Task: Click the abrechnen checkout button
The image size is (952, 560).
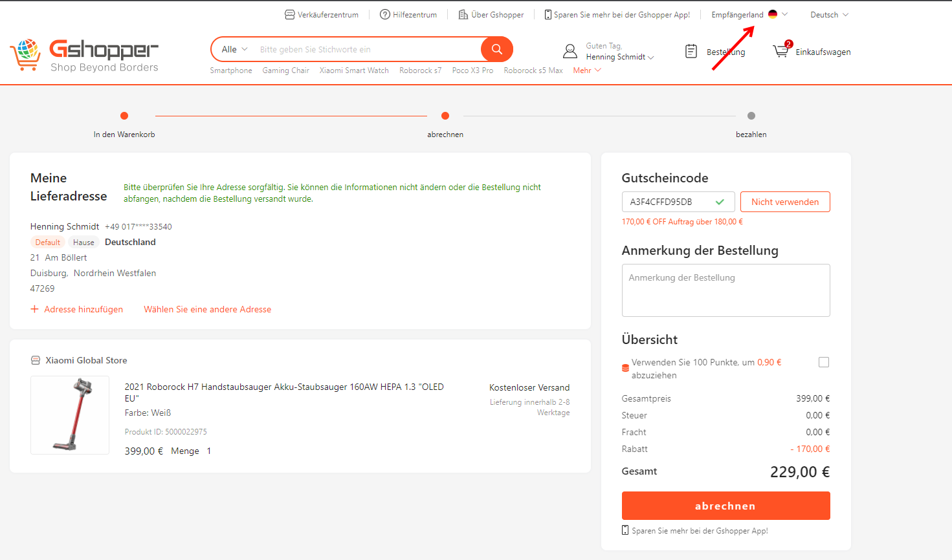Action: (x=725, y=506)
